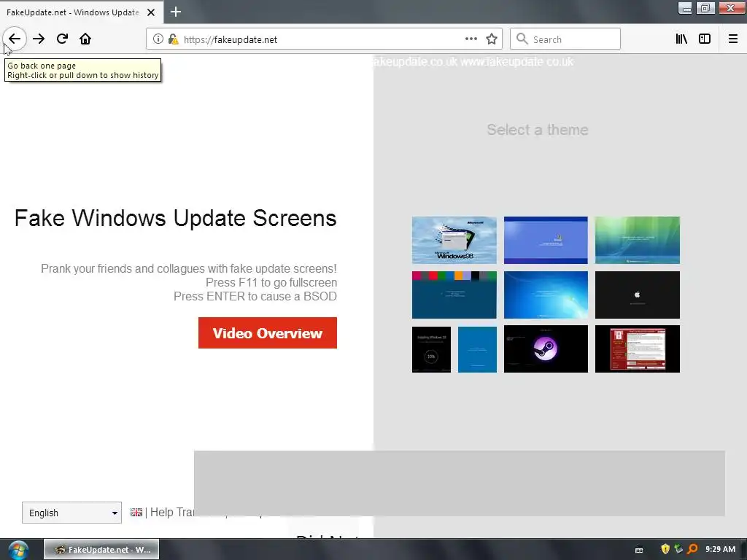Choose the red ransomware theme thumbnail

pos(638,349)
